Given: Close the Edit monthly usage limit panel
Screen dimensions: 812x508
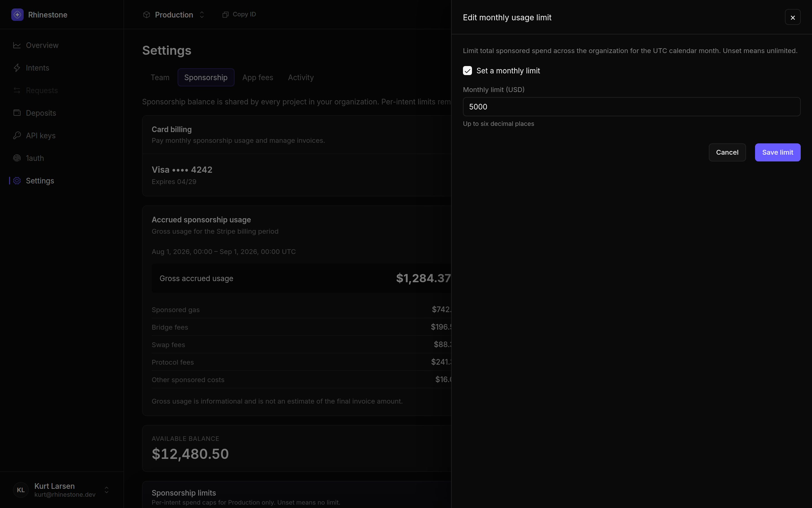Looking at the screenshot, I should click(793, 17).
